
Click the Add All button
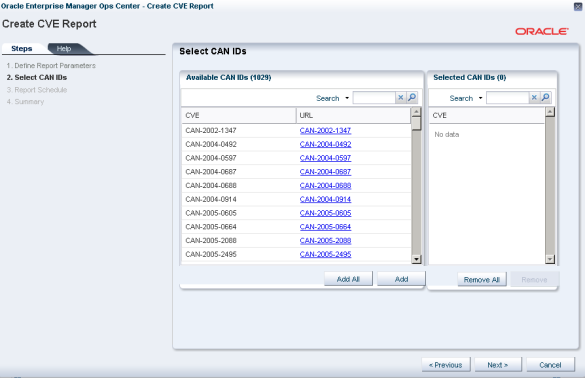point(348,279)
